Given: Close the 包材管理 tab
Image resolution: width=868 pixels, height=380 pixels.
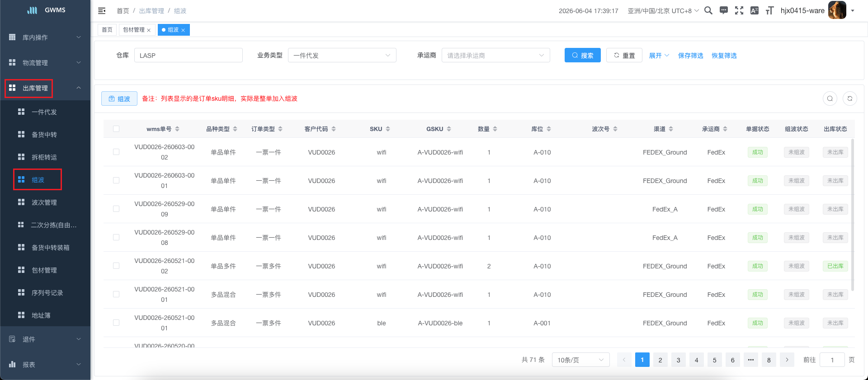Looking at the screenshot, I should click(149, 30).
